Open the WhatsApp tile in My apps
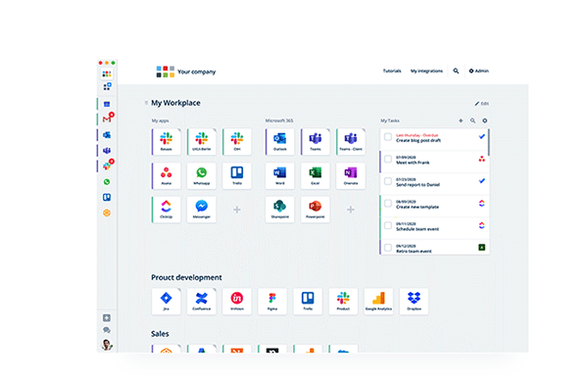 pos(201,175)
